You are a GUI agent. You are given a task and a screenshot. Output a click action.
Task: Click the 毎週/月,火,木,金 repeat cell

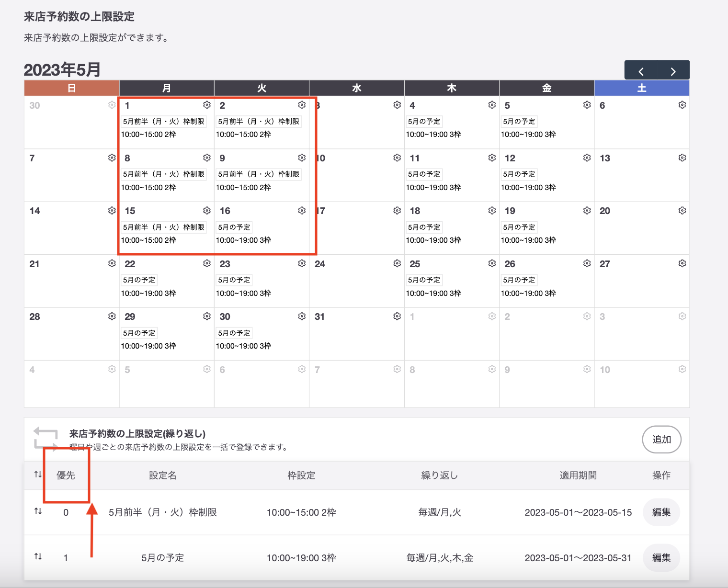[x=440, y=558]
